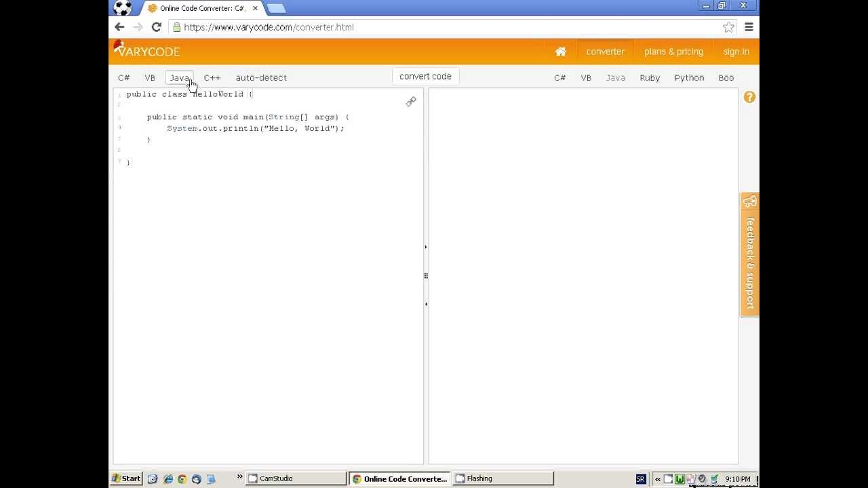
Task: Click the soccer ball icon in title bar
Action: pos(123,7)
